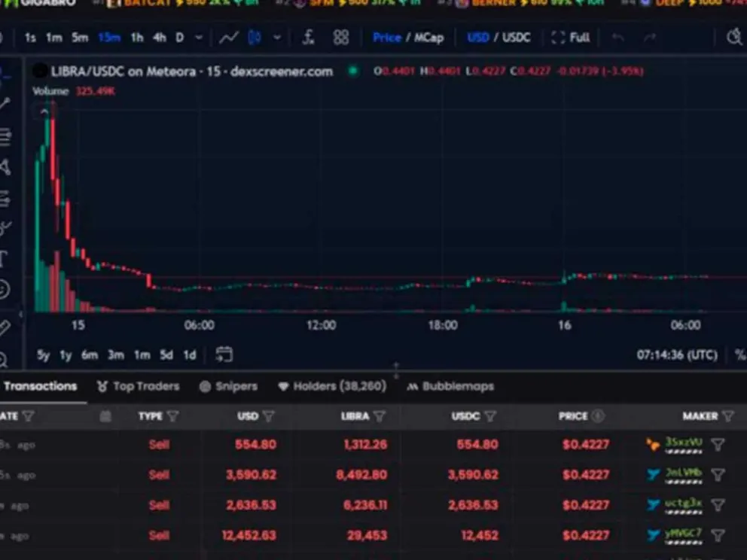Click the green market status dot

352,72
